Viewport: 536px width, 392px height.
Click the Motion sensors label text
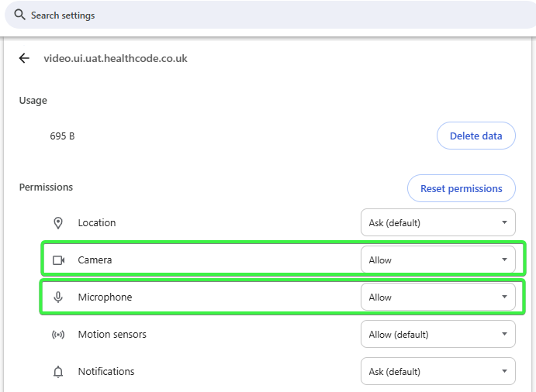(112, 335)
